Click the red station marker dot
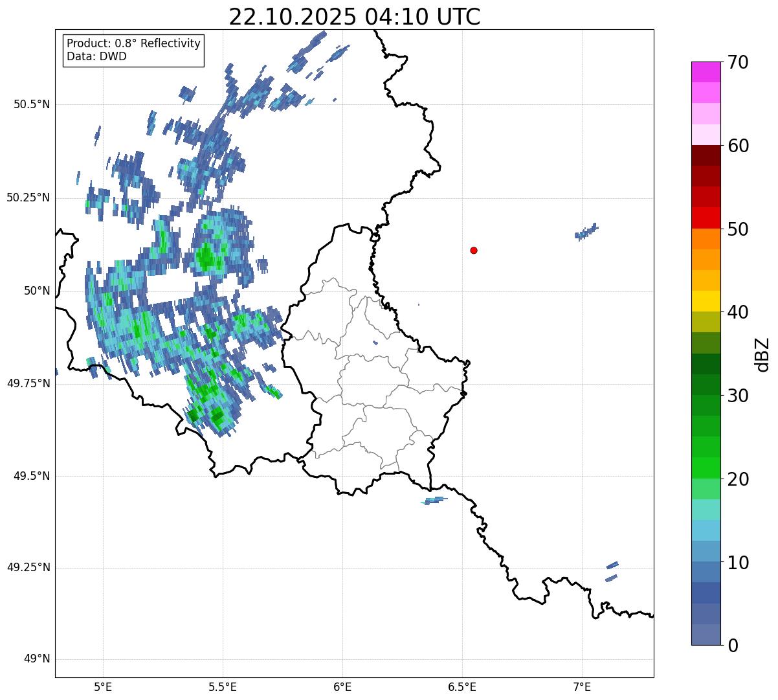 (x=474, y=250)
